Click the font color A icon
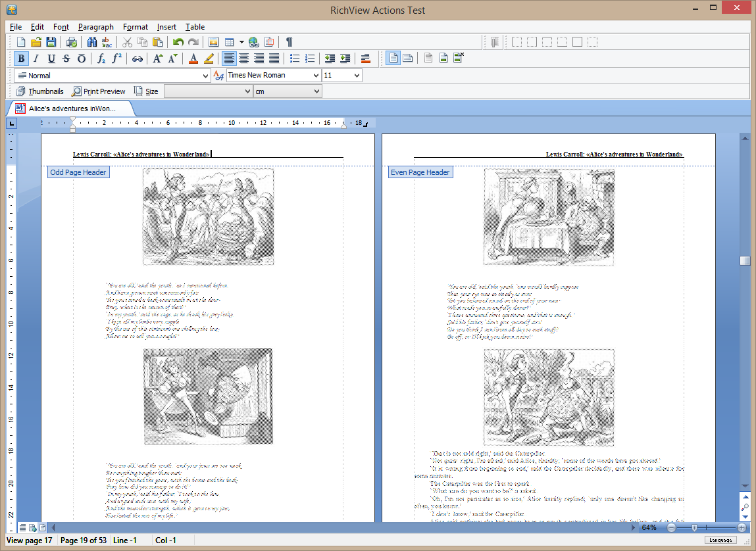This screenshot has height=551, width=756. tap(193, 59)
